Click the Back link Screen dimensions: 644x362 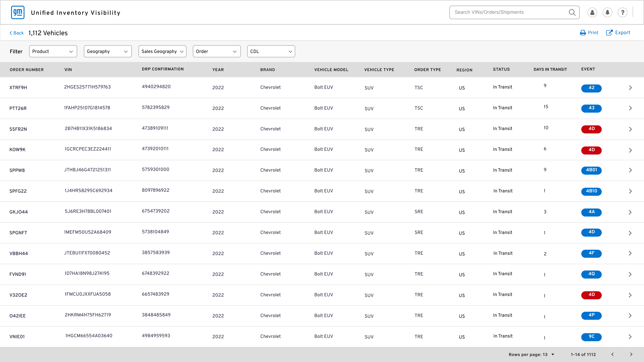(x=16, y=33)
